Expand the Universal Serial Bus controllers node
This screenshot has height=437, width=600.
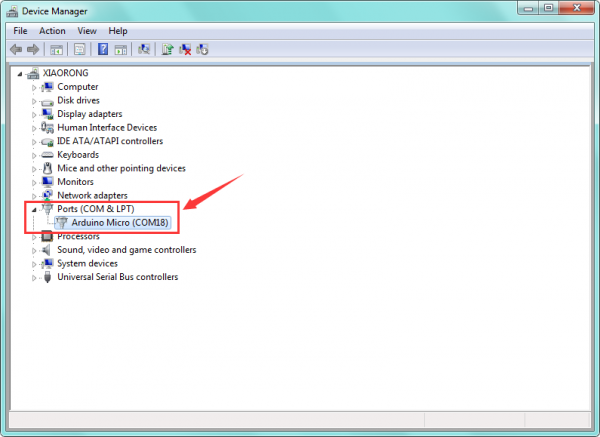34,277
